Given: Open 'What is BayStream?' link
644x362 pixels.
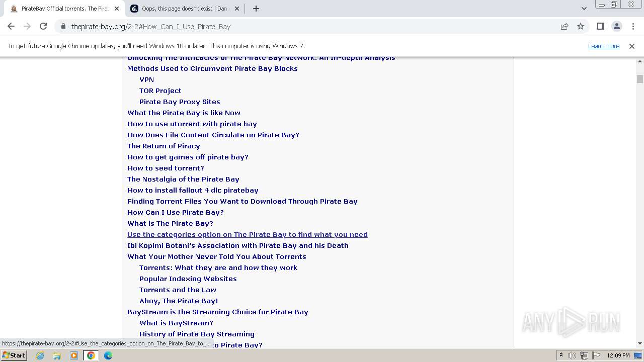Looking at the screenshot, I should pos(176,323).
